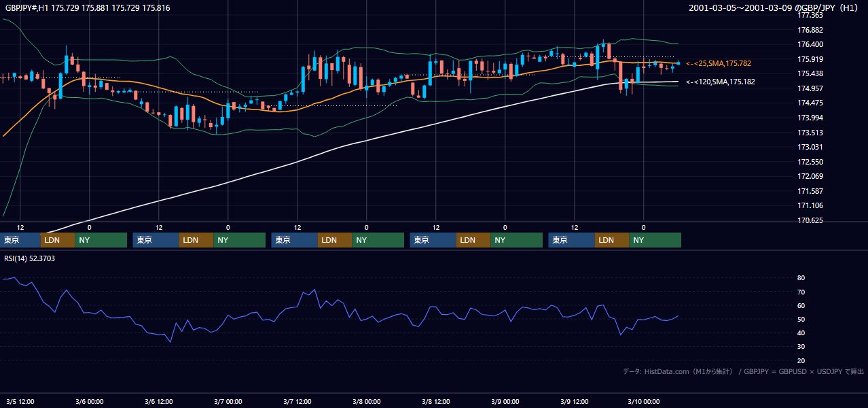Pick the 3/8 12:00 date label

(x=436, y=402)
